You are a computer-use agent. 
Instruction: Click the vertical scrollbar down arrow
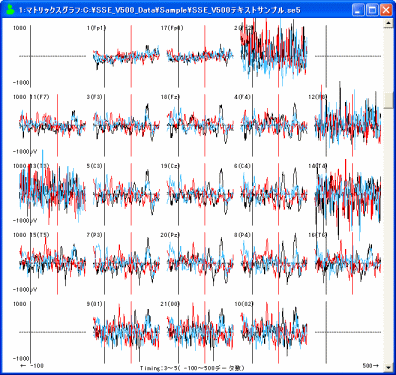click(388, 367)
